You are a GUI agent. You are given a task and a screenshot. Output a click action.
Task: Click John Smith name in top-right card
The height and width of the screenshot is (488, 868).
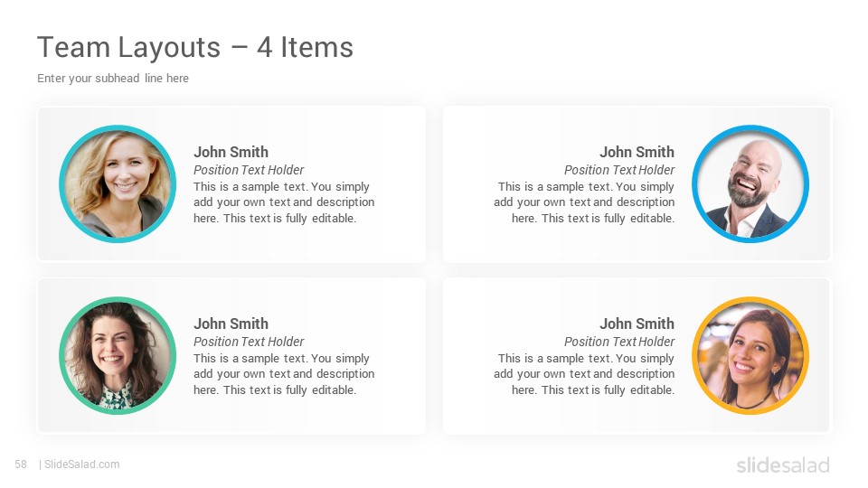click(x=637, y=152)
